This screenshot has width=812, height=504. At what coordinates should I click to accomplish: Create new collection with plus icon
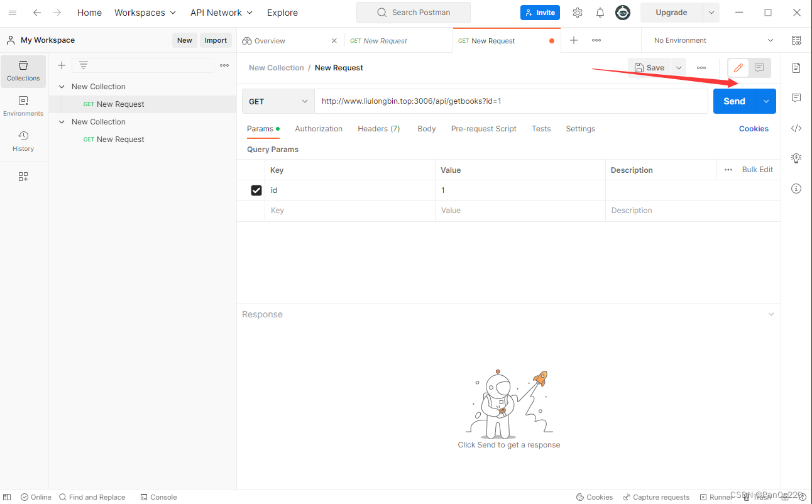(x=62, y=65)
